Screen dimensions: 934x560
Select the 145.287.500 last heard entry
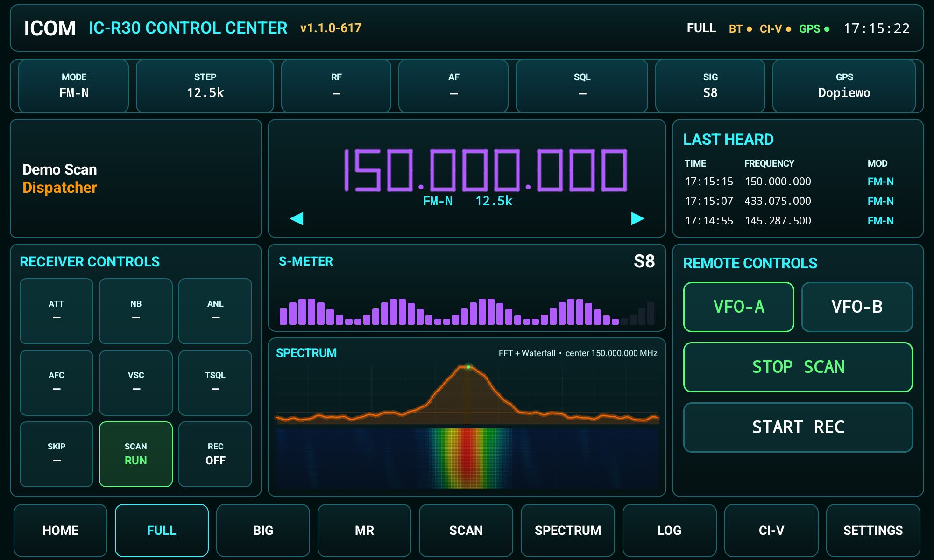tap(789, 221)
